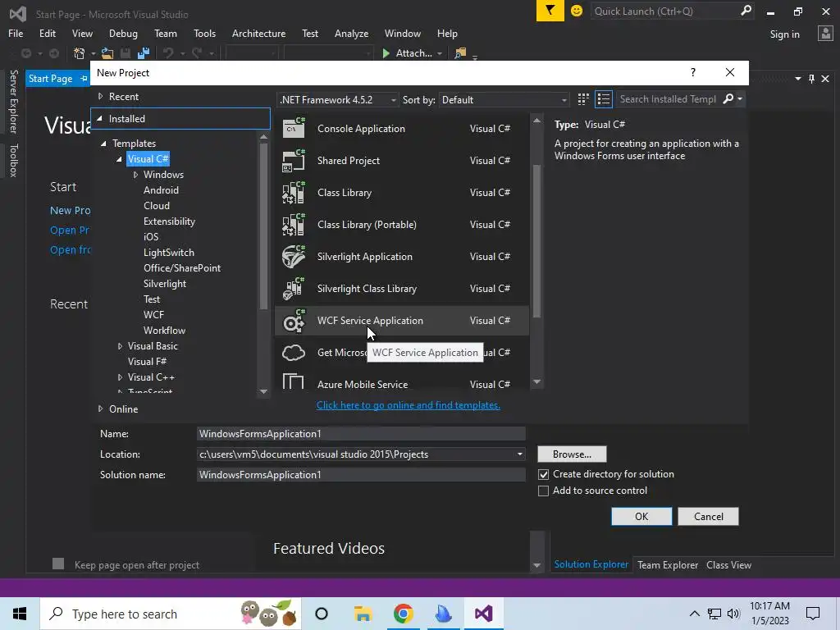Image resolution: width=840 pixels, height=630 pixels.
Task: Click the Search Installed Templates field
Action: click(668, 99)
